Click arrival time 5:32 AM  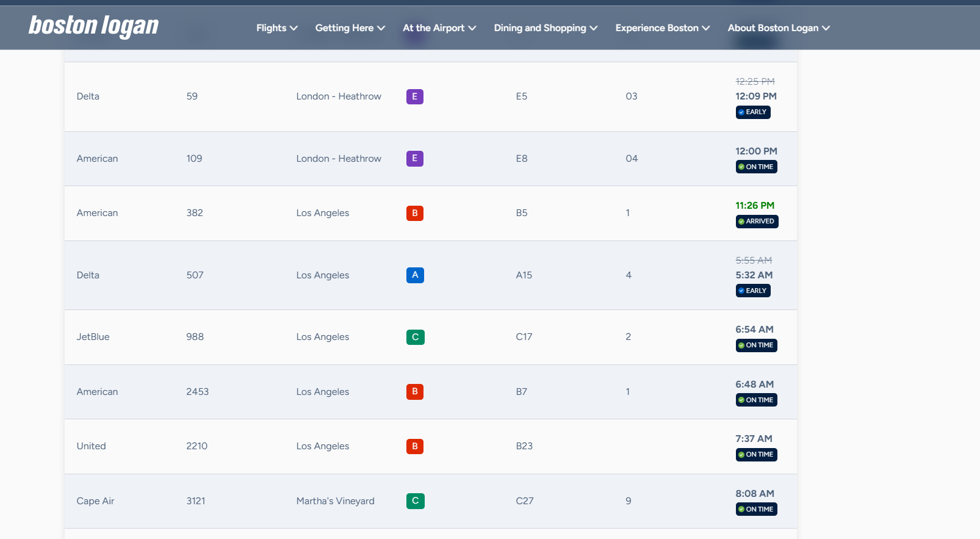click(x=754, y=275)
